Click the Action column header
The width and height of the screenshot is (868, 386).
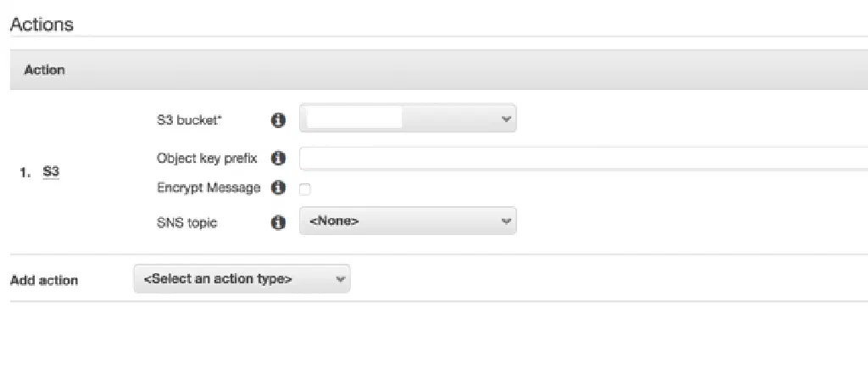(45, 70)
